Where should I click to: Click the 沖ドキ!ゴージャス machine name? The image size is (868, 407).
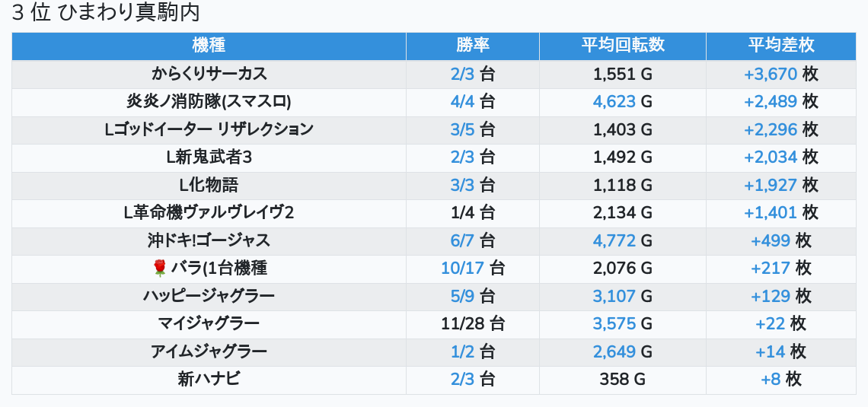click(209, 240)
